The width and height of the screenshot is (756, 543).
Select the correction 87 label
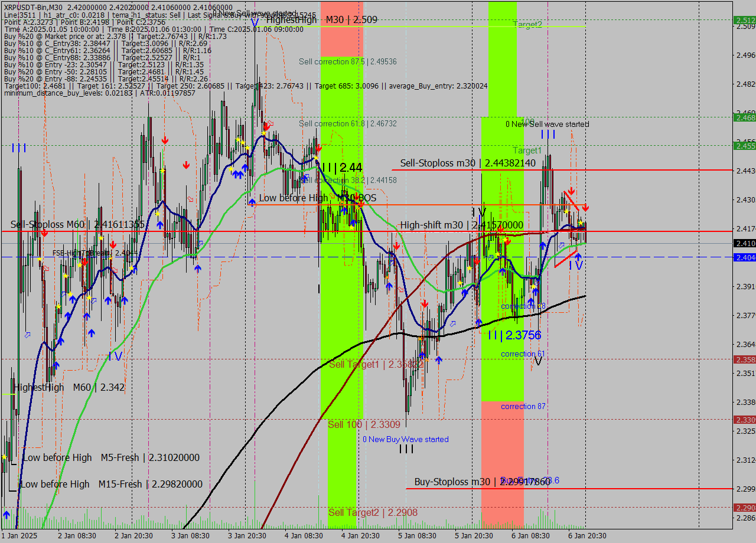(x=523, y=406)
